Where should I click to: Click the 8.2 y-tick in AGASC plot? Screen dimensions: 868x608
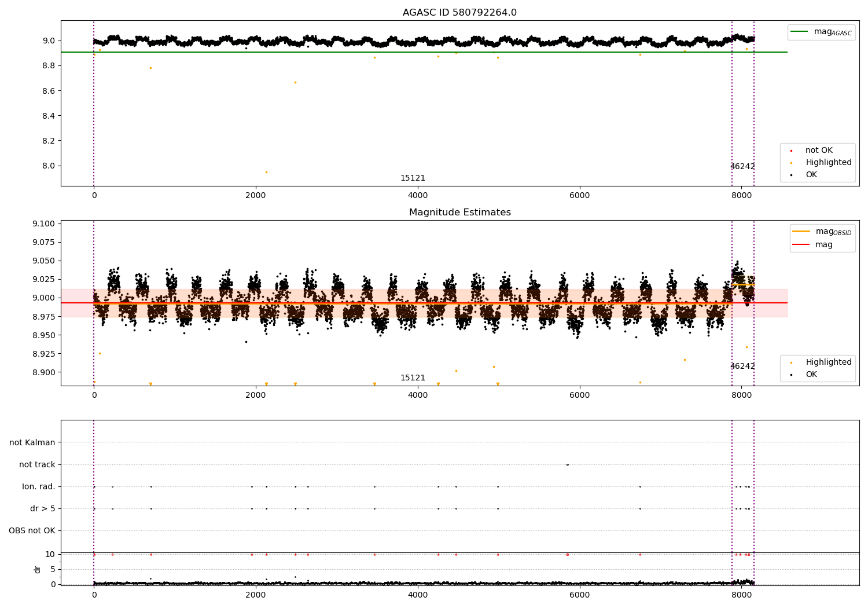click(49, 141)
